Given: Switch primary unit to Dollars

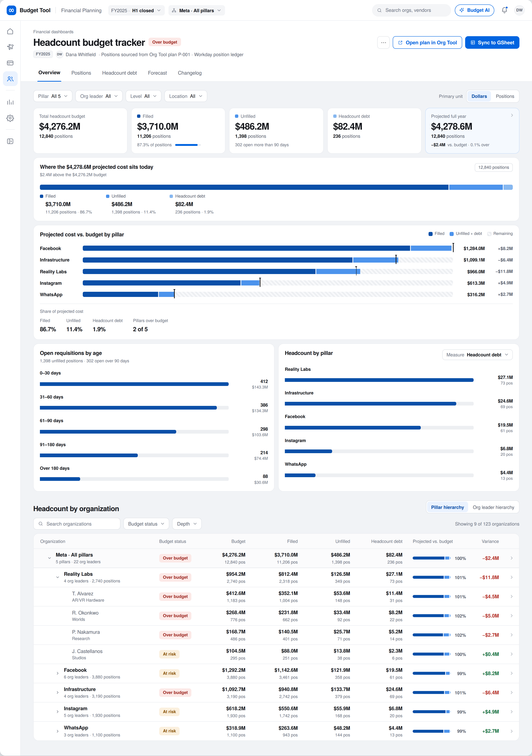Looking at the screenshot, I should pos(479,96).
